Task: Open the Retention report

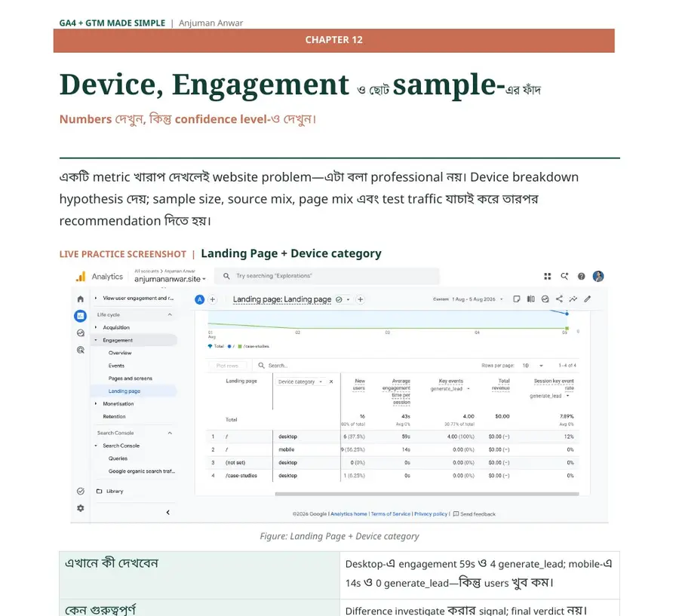Action: pos(115,416)
